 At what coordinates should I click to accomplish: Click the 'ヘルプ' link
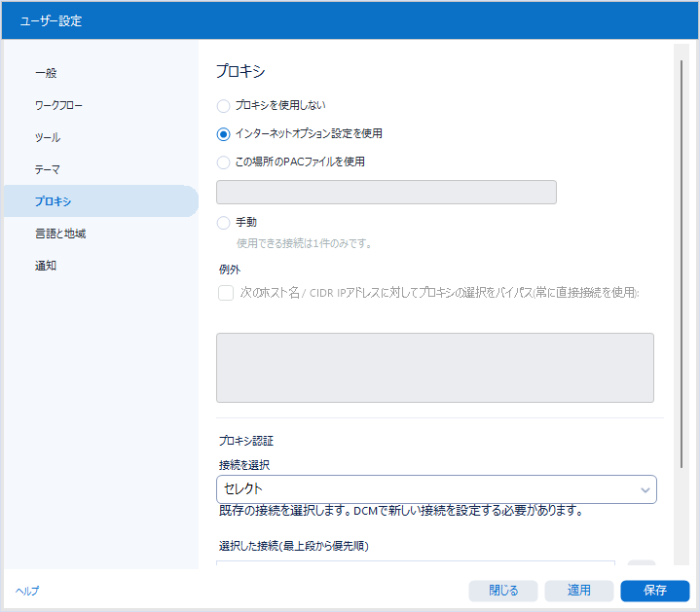pos(27,591)
